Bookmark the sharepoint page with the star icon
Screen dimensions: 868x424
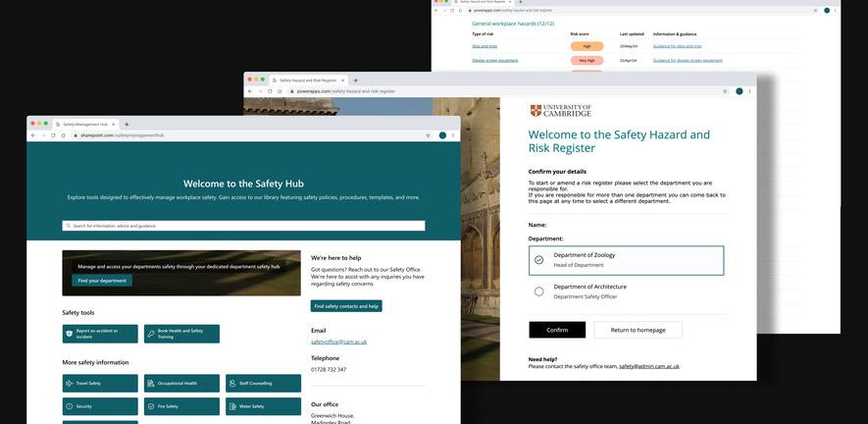pos(428,135)
